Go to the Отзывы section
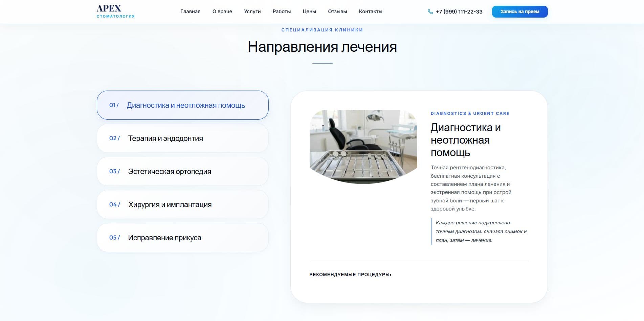This screenshot has width=644, height=321. [337, 11]
